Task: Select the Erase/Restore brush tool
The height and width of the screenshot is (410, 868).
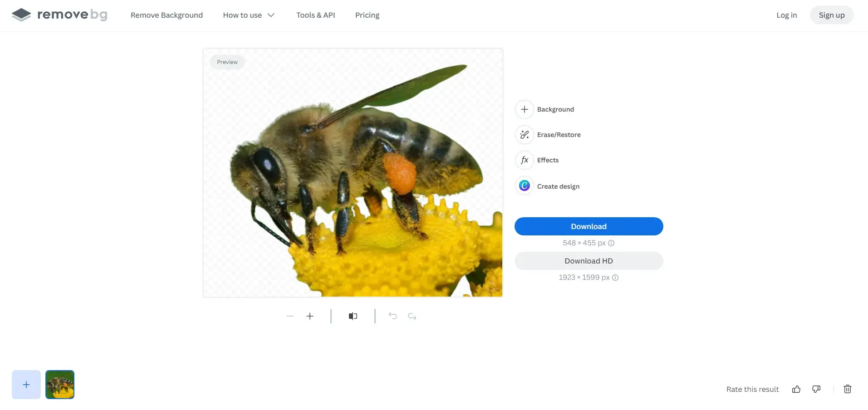Action: [524, 135]
